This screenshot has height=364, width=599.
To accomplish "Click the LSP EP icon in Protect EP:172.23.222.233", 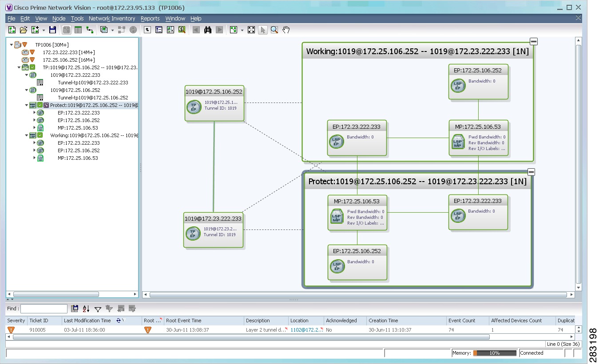I will tap(458, 216).
